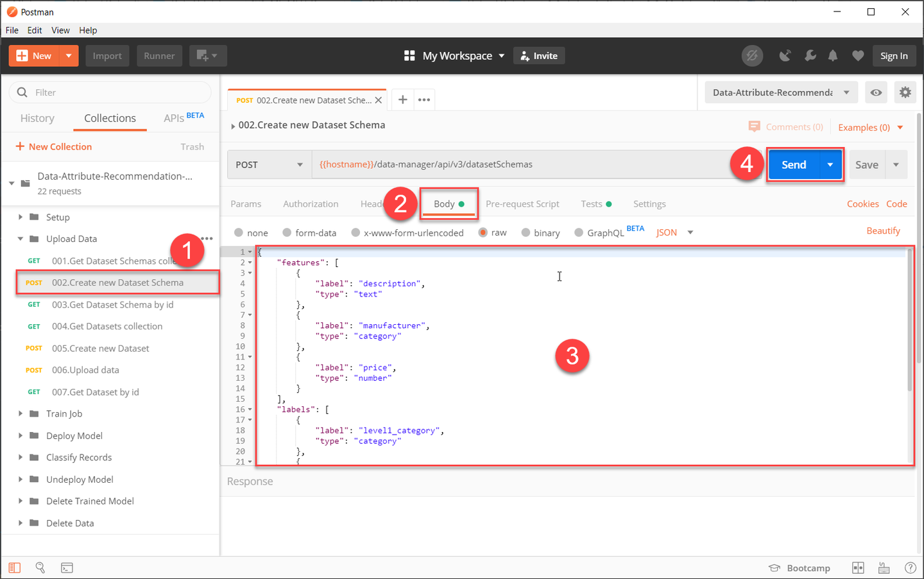The width and height of the screenshot is (924, 579).
Task: Open the Save button dropdown arrow
Action: click(896, 165)
